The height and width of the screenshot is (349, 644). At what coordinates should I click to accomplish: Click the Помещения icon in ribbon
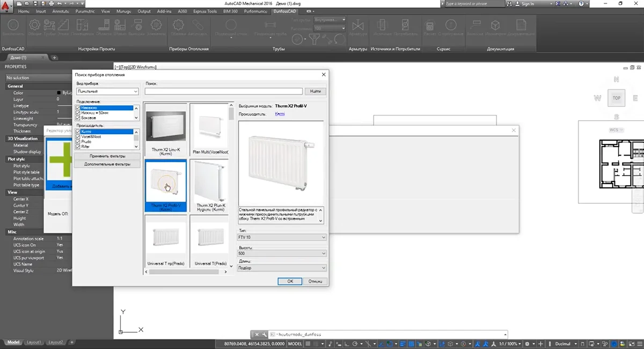[x=82, y=26]
